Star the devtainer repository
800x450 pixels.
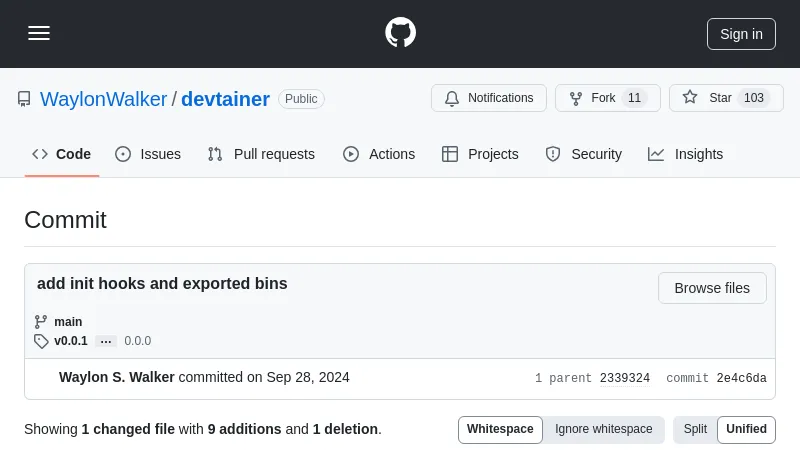pyautogui.click(x=726, y=98)
